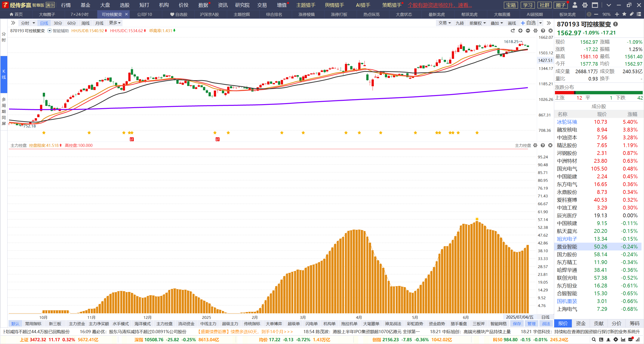This screenshot has height=344, width=644.
Task: Switch to the 资金 tab in right panel
Action: click(581, 323)
